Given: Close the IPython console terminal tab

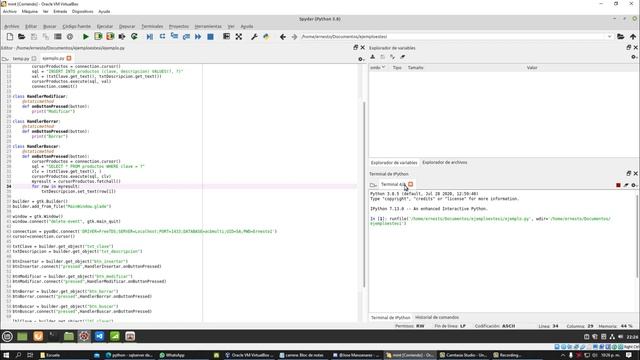Looking at the screenshot, I should [x=411, y=184].
